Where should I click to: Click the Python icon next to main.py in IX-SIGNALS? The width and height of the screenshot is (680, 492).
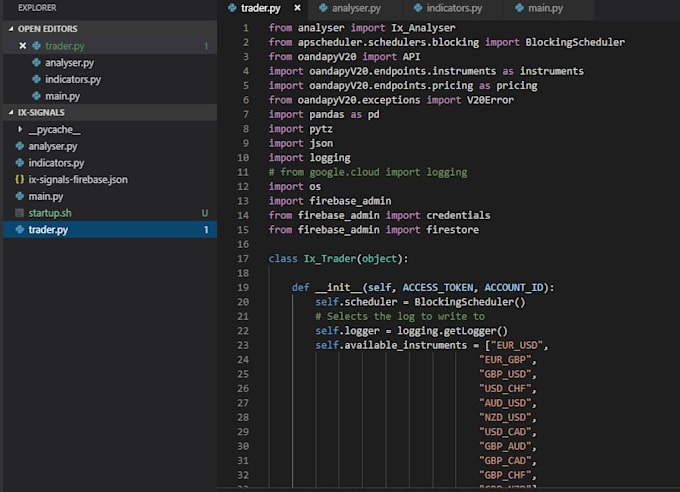point(20,196)
